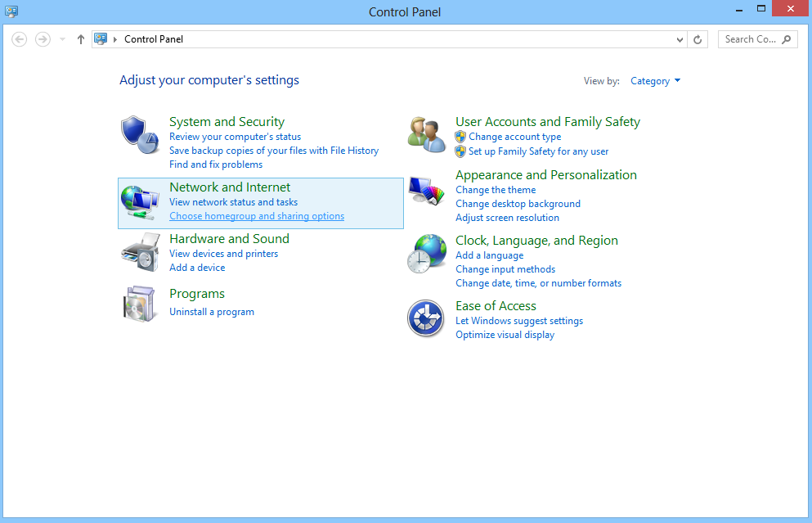Open Clock, Language, and Region heading

pyautogui.click(x=537, y=241)
